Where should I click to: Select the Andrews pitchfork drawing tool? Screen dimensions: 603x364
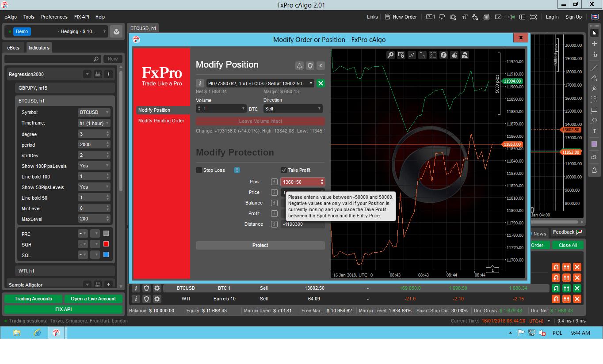tap(594, 89)
